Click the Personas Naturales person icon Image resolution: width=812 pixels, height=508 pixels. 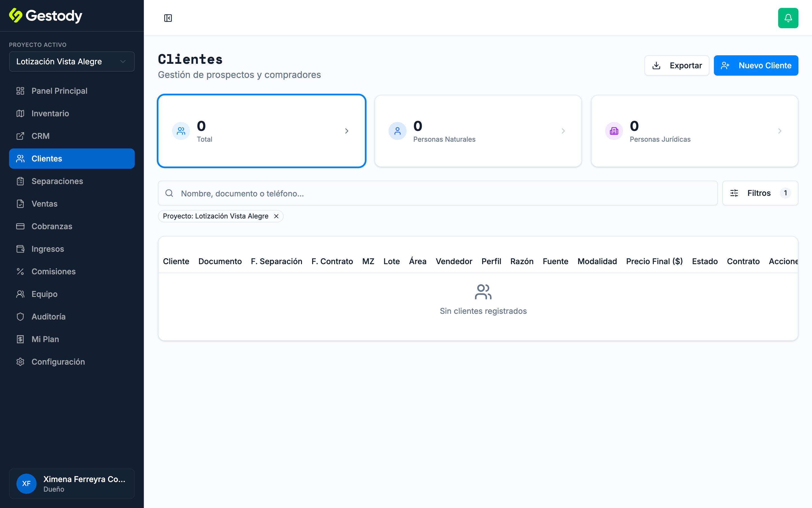click(397, 131)
